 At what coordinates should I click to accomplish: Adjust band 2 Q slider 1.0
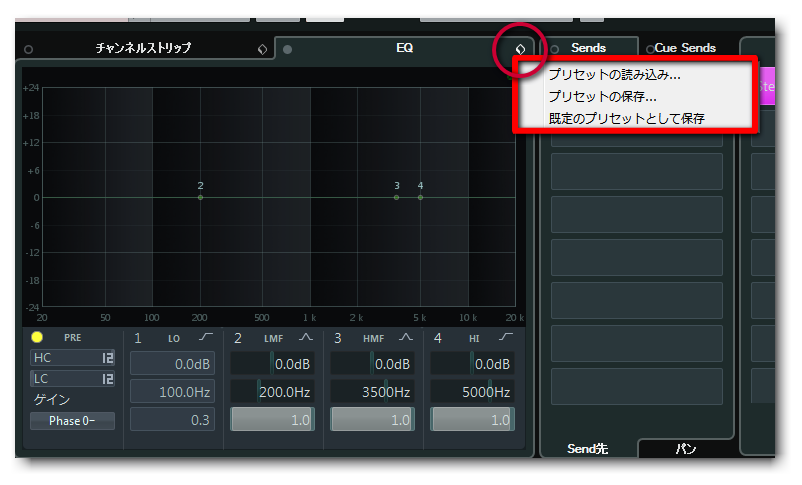pyautogui.click(x=273, y=420)
